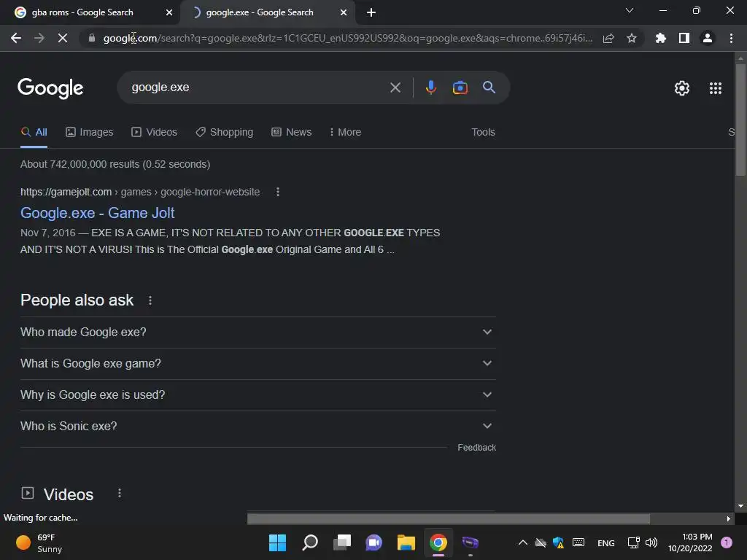Open the Chrome profile avatar menu
747x560 pixels.
(x=708, y=38)
